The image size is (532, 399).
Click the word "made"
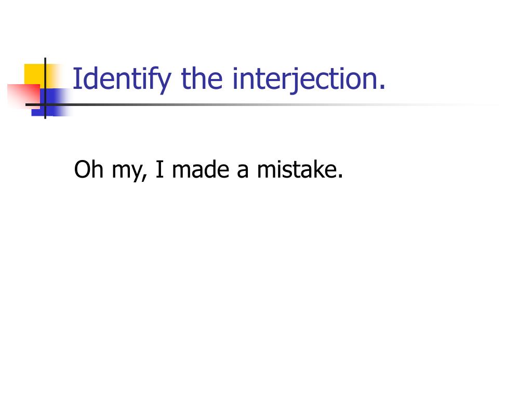pyautogui.click(x=201, y=169)
